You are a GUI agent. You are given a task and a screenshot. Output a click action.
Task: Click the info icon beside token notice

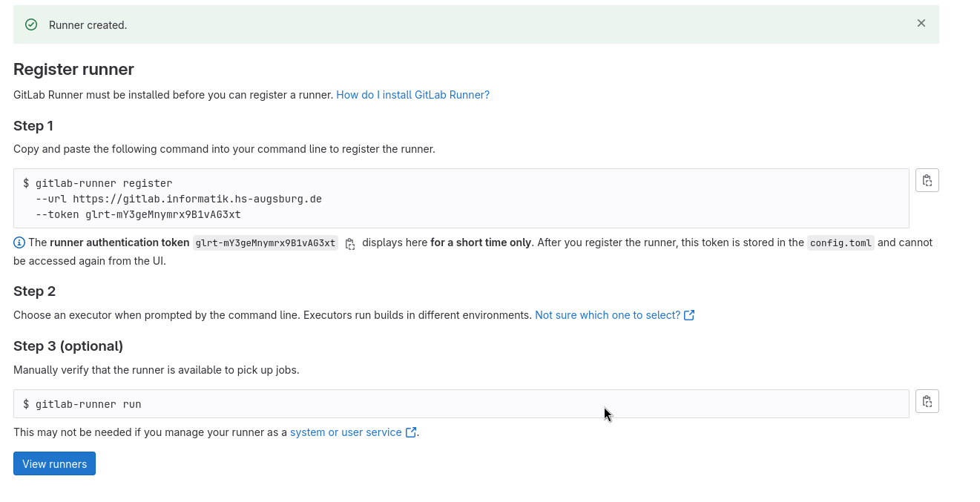(x=19, y=242)
